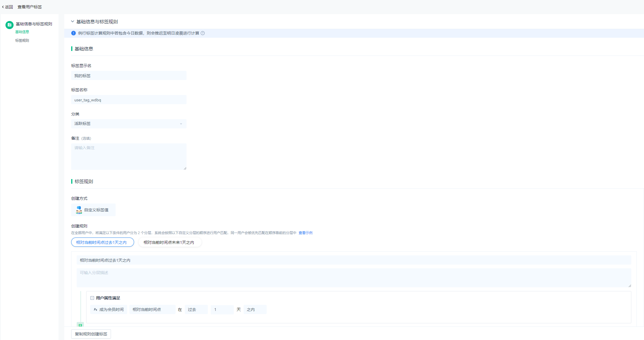
Task: Select 基础信息 in left navigation
Action: pyautogui.click(x=22, y=32)
